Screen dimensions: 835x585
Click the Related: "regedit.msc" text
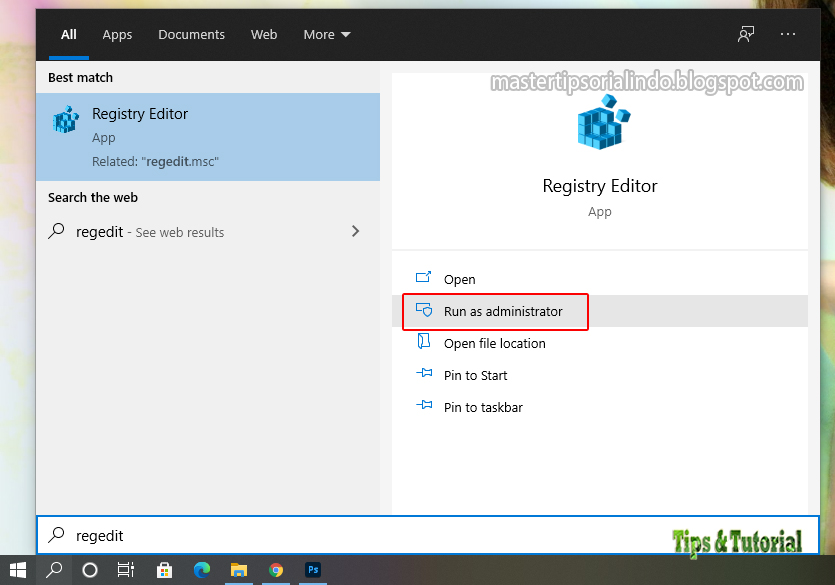click(x=155, y=161)
